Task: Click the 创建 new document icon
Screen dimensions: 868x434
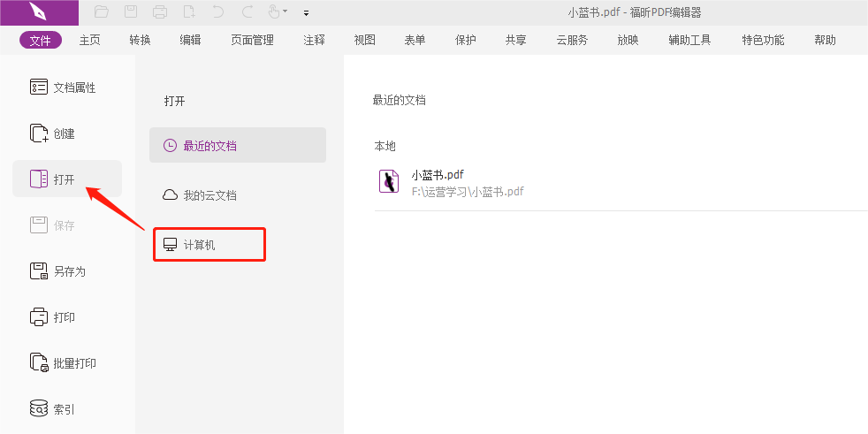Action: 39,133
